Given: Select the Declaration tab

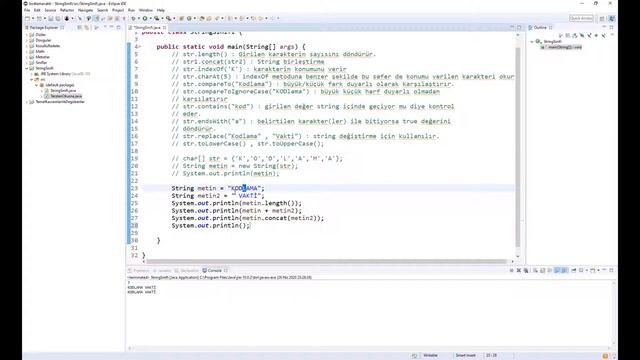Looking at the screenshot, I should 187,270.
